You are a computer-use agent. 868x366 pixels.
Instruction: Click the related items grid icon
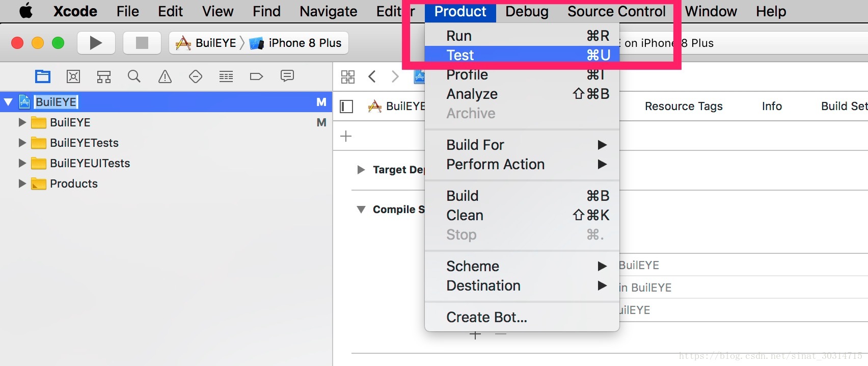pos(348,77)
